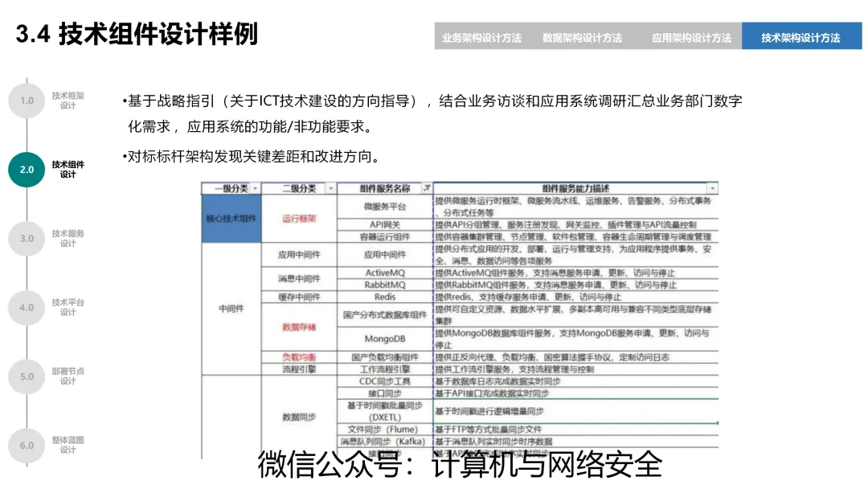Switch to 业务架构设计方法 tab
The width and height of the screenshot is (868, 489).
point(481,38)
